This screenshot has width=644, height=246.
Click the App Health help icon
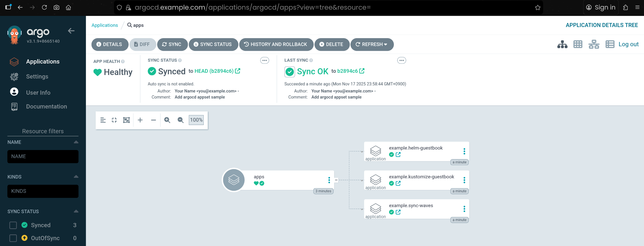[x=123, y=61]
